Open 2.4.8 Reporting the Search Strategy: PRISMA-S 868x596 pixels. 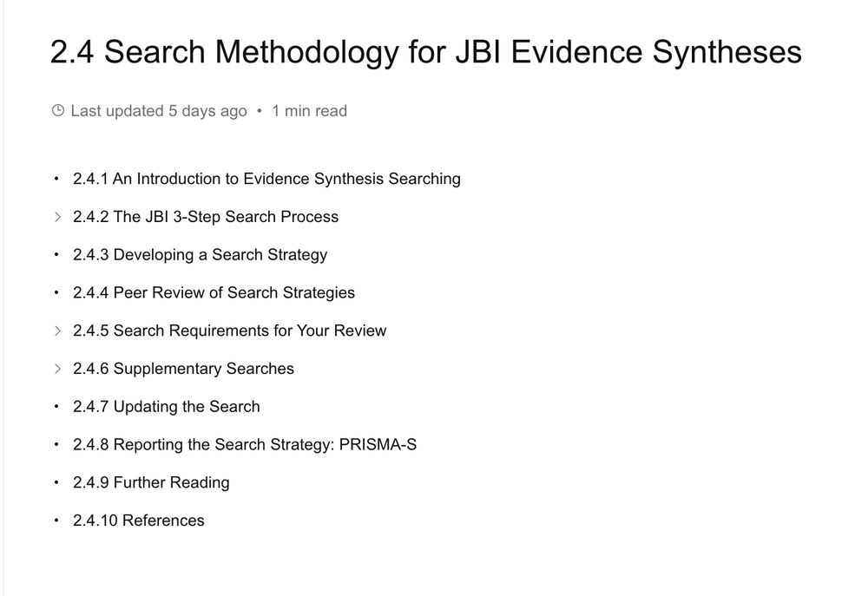point(245,444)
